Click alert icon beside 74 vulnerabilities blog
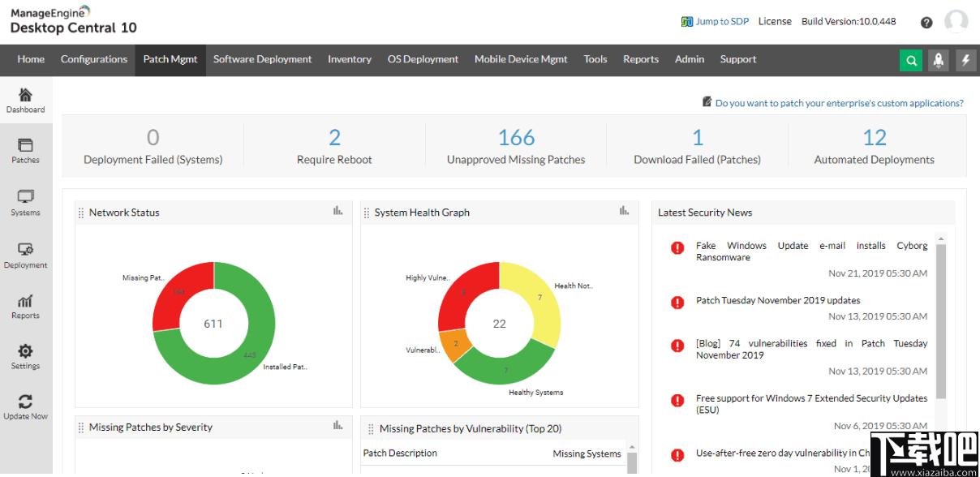 pyautogui.click(x=677, y=346)
